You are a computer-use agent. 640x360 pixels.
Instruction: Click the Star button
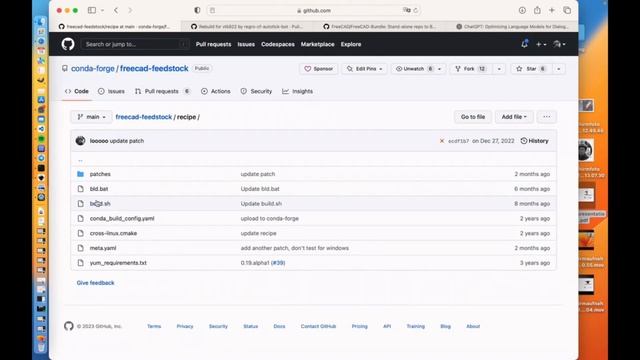click(530, 69)
